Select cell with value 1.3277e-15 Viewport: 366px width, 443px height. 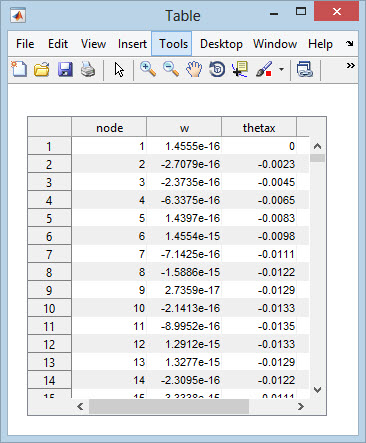pyautogui.click(x=184, y=362)
